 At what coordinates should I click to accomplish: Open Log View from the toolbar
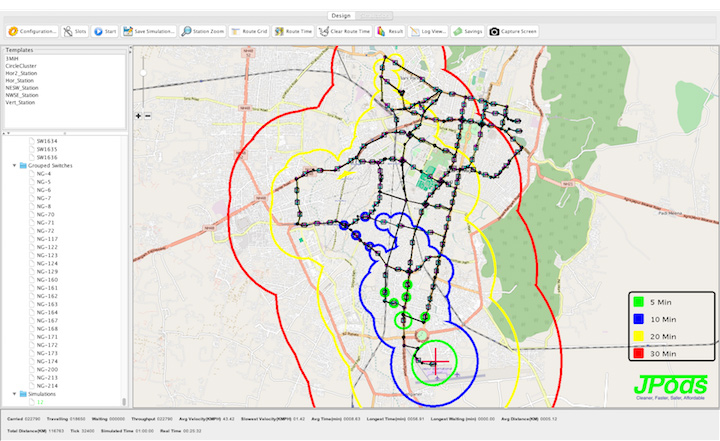pos(427,31)
